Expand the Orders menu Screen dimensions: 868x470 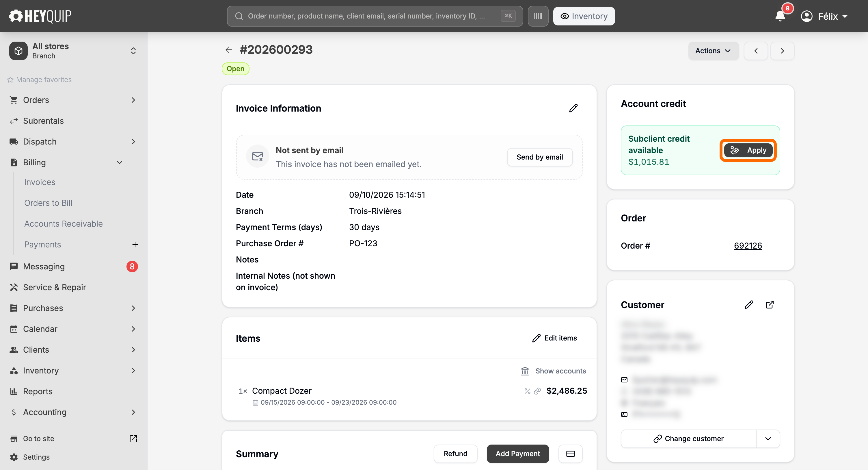[133, 100]
